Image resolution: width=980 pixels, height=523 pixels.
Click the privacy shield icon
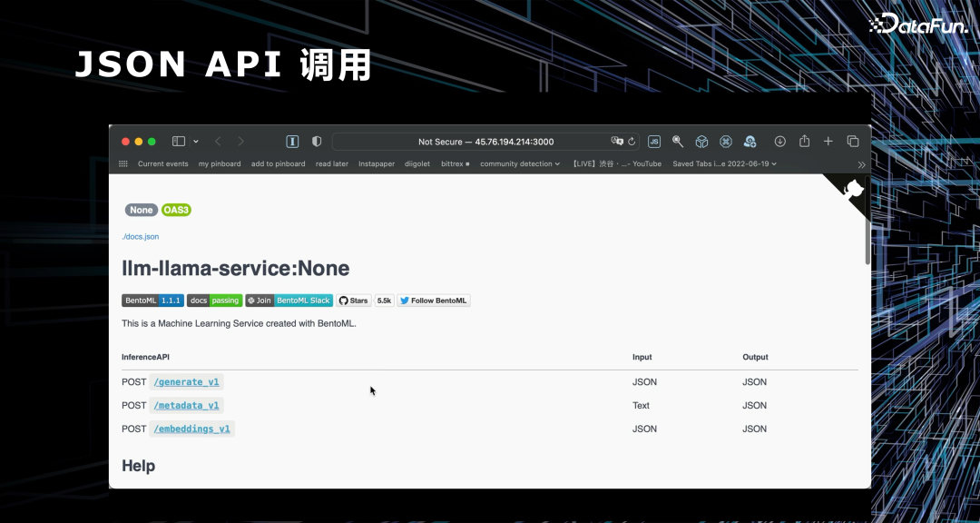tap(317, 142)
